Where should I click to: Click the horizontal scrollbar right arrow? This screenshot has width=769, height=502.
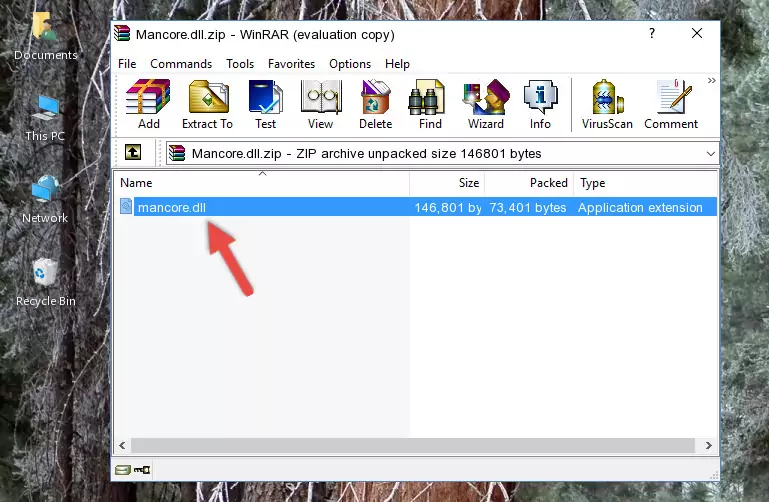point(709,445)
